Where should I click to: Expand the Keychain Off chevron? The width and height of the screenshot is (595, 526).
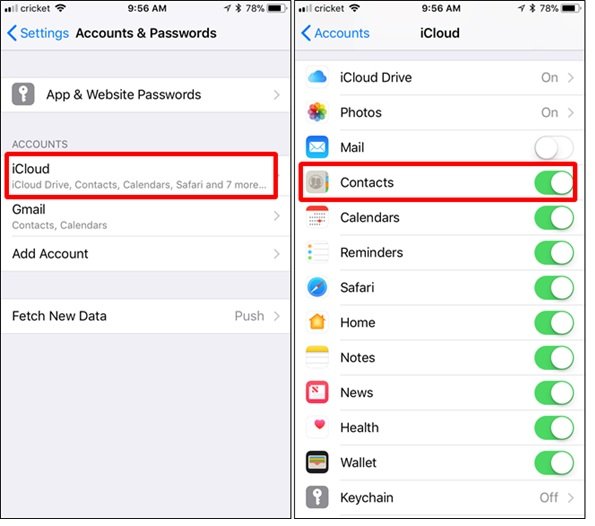click(571, 498)
